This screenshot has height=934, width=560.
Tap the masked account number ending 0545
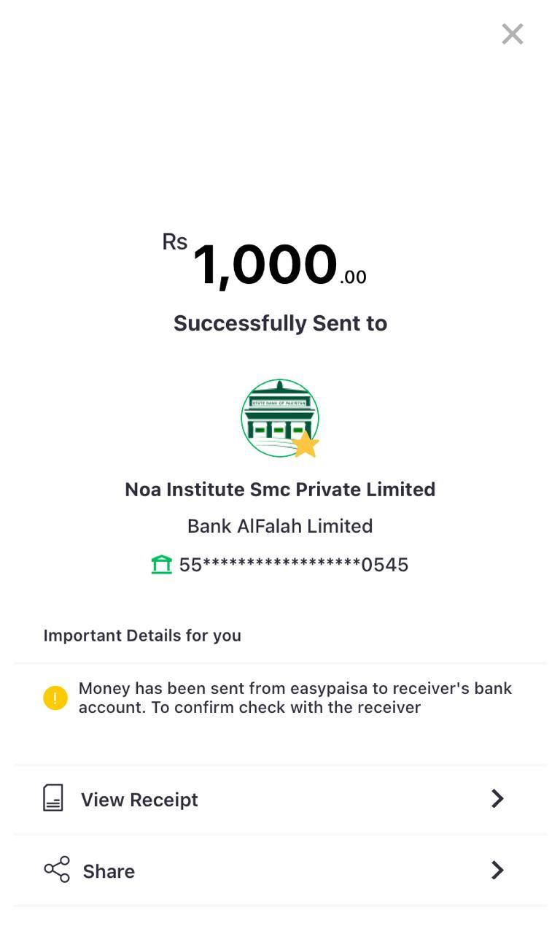click(293, 565)
